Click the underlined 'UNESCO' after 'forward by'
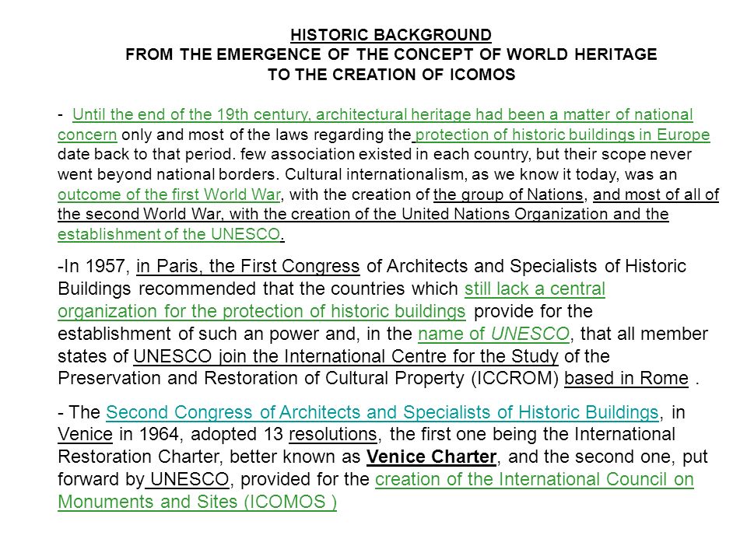 (189, 479)
